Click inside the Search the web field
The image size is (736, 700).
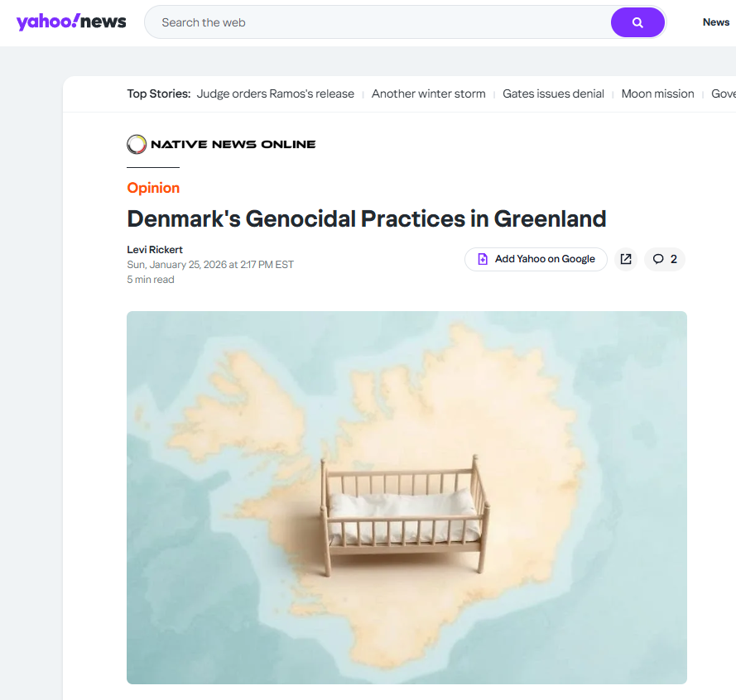(331, 22)
